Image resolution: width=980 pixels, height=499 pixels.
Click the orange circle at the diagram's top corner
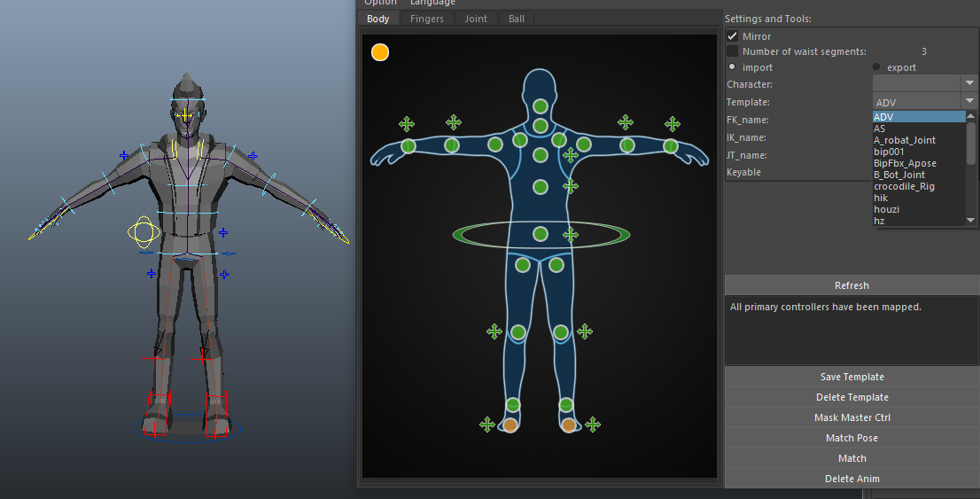[x=380, y=52]
